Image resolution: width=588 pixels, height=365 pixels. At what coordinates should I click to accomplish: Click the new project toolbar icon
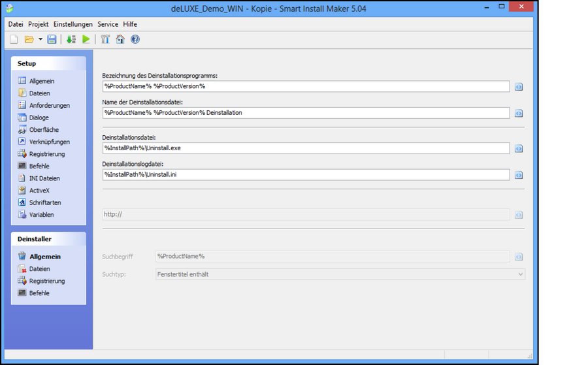click(14, 39)
